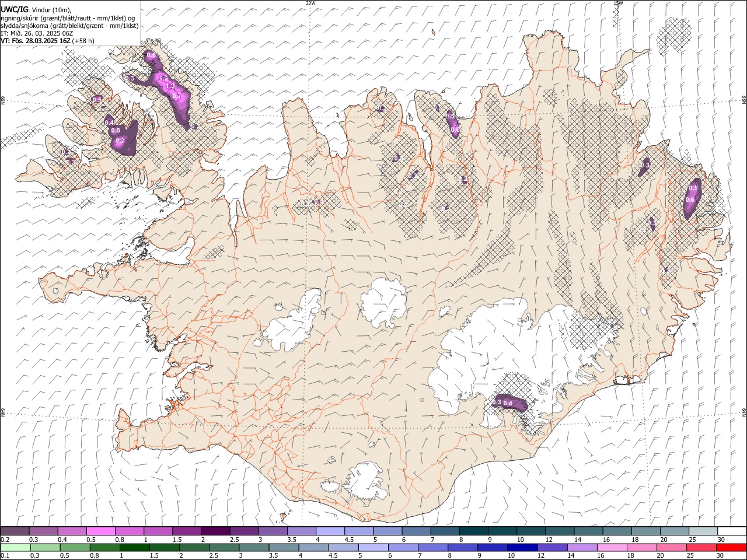The image size is (747, 560).
Task: Click the UWC/IG title text
Action: [x=14, y=9]
